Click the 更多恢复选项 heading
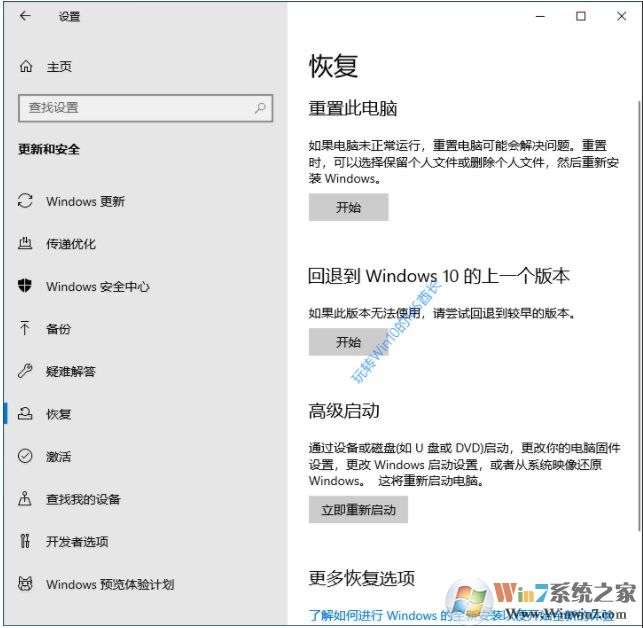Viewport: 643px width, 628px height. (362, 578)
